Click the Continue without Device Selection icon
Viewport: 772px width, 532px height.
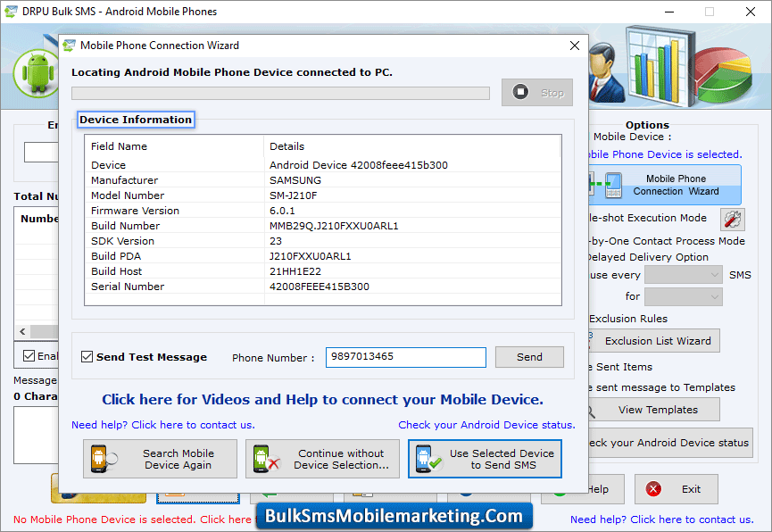tap(266, 459)
